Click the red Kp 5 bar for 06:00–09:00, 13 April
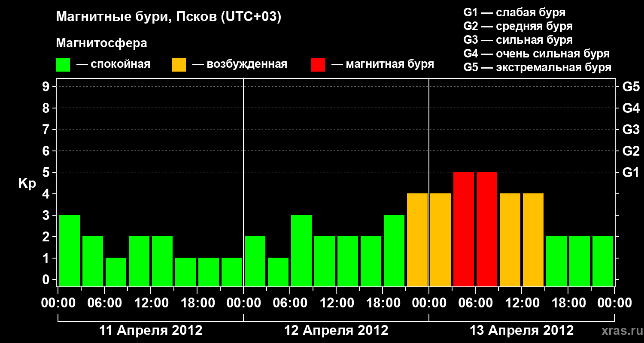 click(487, 229)
